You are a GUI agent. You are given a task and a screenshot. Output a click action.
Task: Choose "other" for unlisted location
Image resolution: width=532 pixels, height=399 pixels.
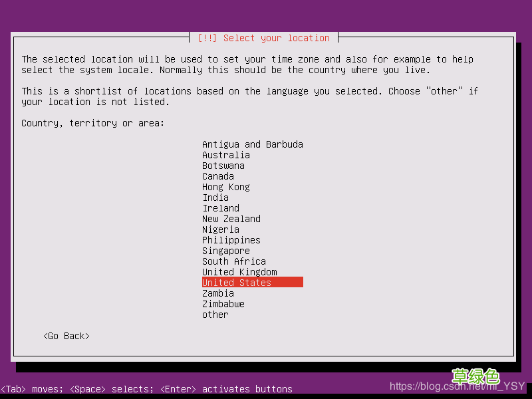pyautogui.click(x=215, y=315)
